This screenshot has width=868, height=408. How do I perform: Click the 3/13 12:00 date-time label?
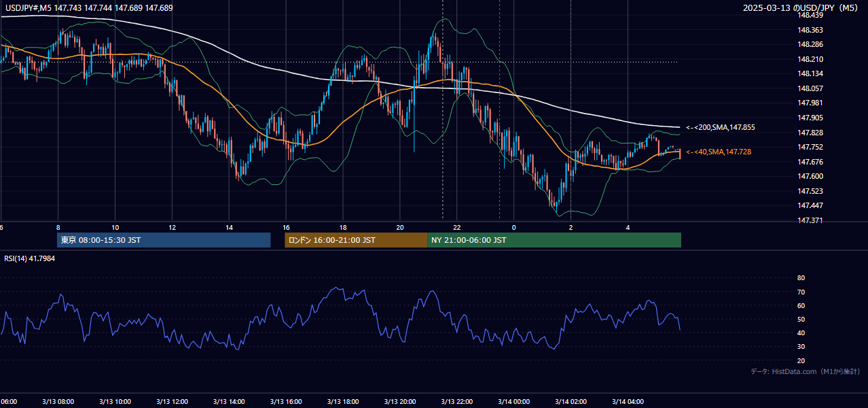click(x=172, y=402)
